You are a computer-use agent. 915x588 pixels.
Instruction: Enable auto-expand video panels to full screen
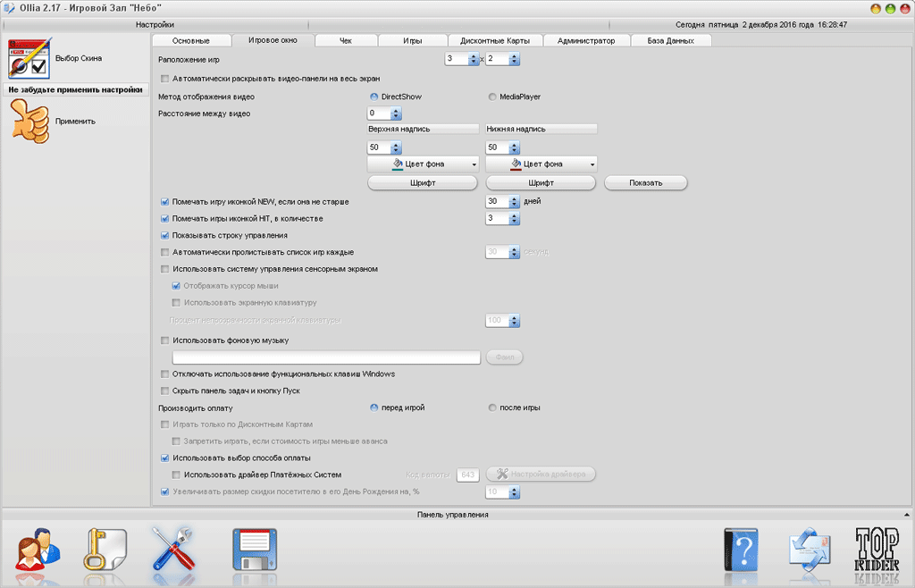[x=164, y=79]
